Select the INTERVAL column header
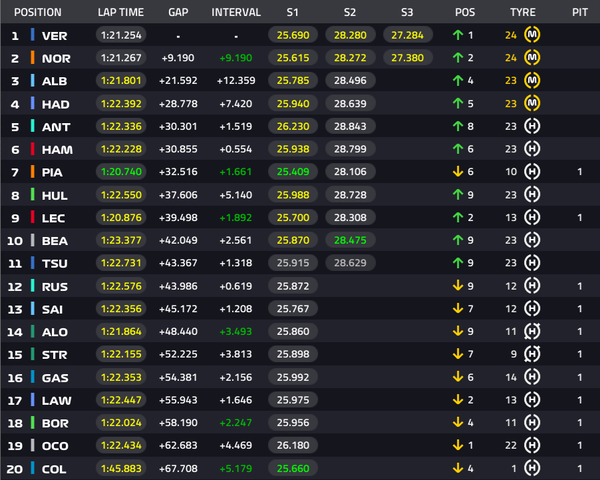The width and height of the screenshot is (600, 480). click(x=236, y=12)
